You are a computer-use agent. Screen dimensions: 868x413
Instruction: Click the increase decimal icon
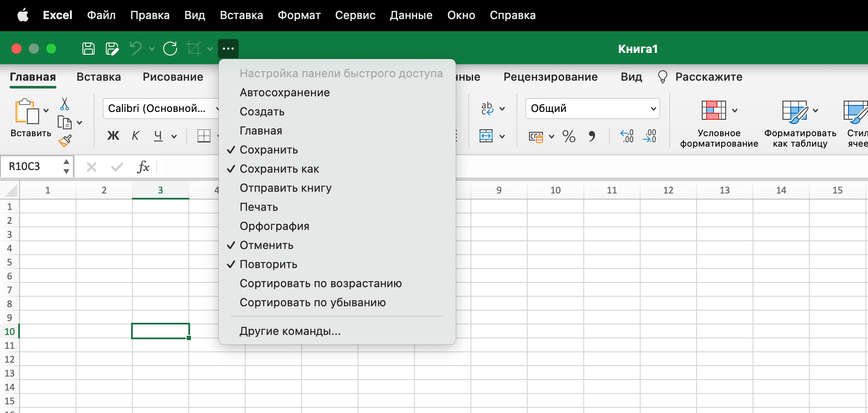click(x=627, y=136)
